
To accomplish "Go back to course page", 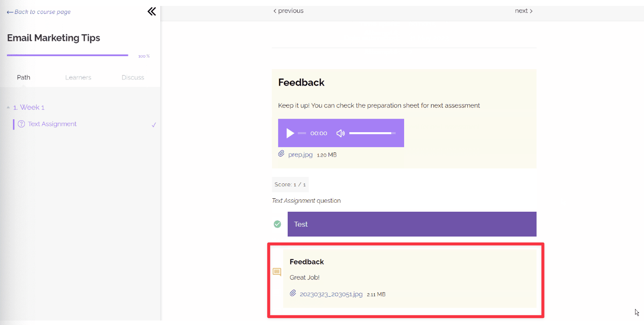I will tap(39, 12).
